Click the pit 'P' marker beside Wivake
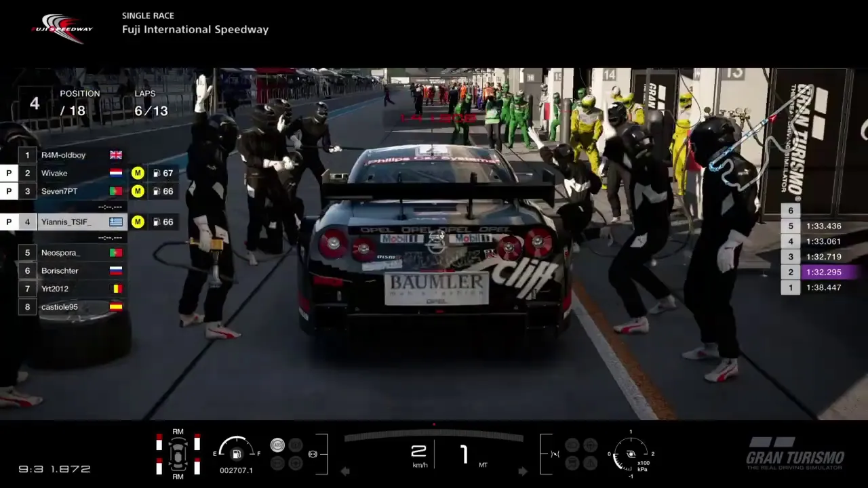 (x=9, y=174)
